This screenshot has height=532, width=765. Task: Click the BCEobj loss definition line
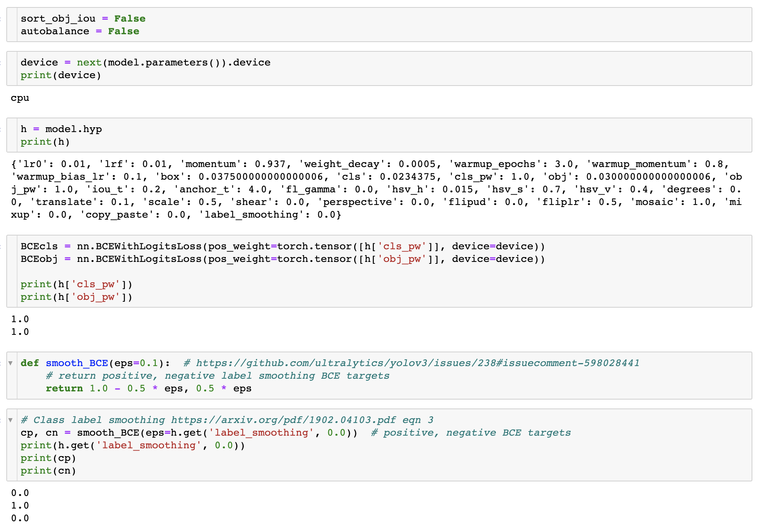pos(282,259)
